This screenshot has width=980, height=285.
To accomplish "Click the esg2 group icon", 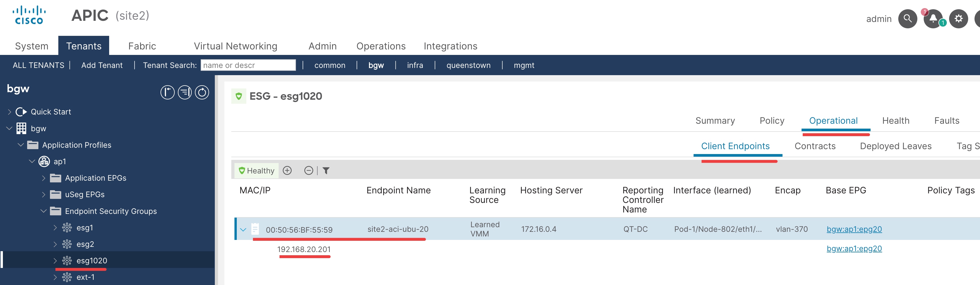I will click(67, 244).
